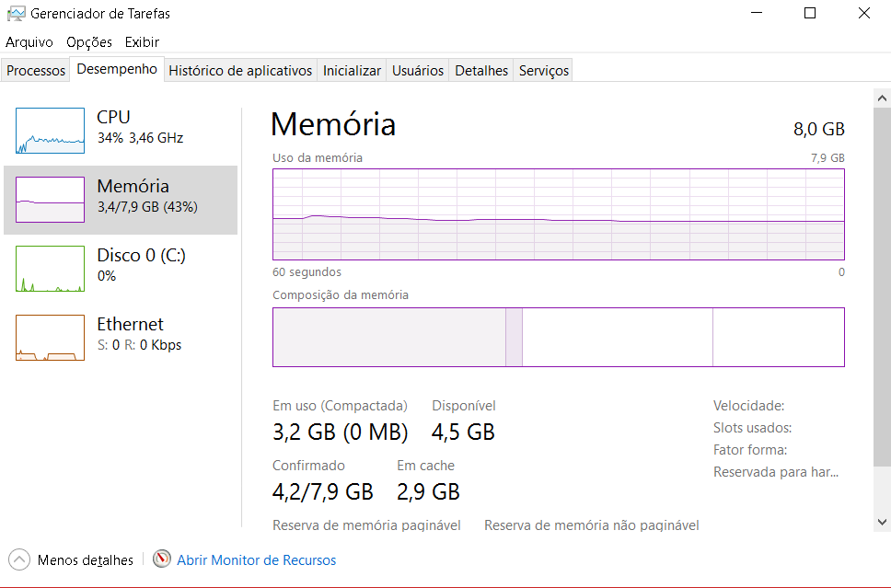Open the Abrir Monitor de Recursos link

(x=256, y=560)
